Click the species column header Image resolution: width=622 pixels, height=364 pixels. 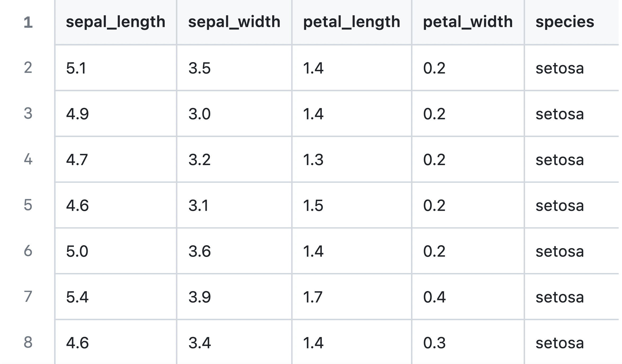pos(572,22)
